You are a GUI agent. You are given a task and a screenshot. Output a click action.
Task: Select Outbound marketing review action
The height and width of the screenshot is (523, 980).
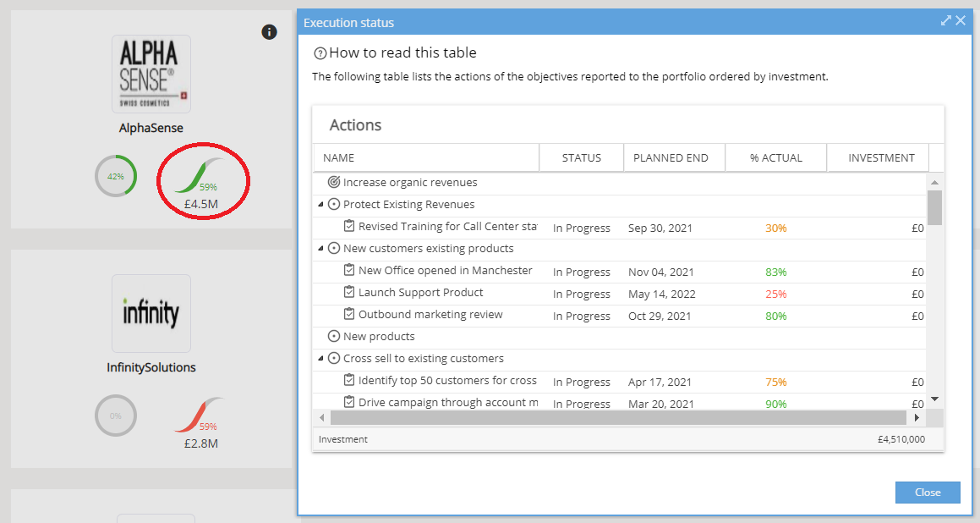pyautogui.click(x=430, y=314)
